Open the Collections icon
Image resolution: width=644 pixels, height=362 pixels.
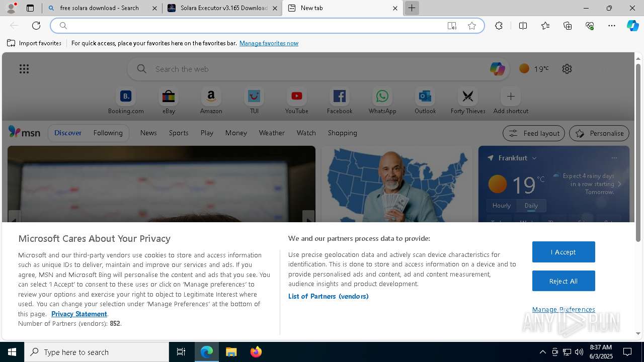568,26
